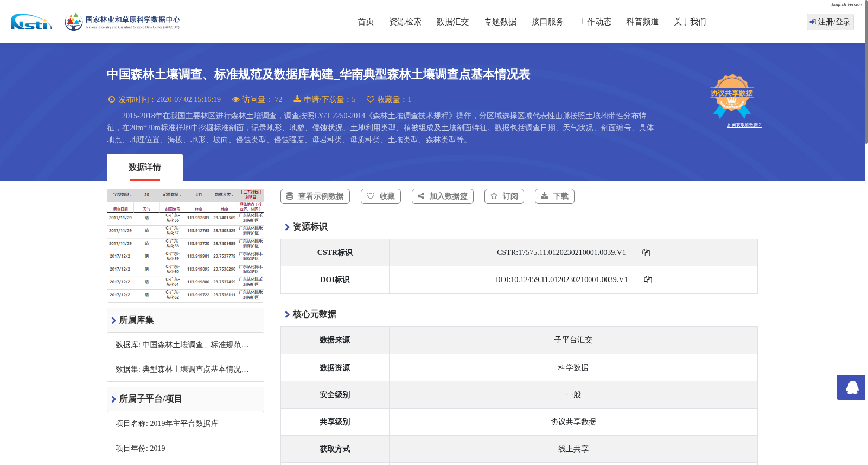868x465 pixels.
Task: Open the 科普频道 menu item
Action: [x=642, y=22]
